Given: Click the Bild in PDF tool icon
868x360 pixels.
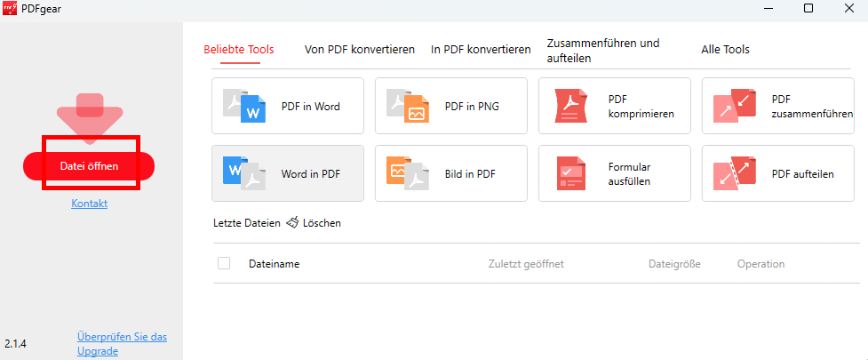Looking at the screenshot, I should (x=408, y=173).
